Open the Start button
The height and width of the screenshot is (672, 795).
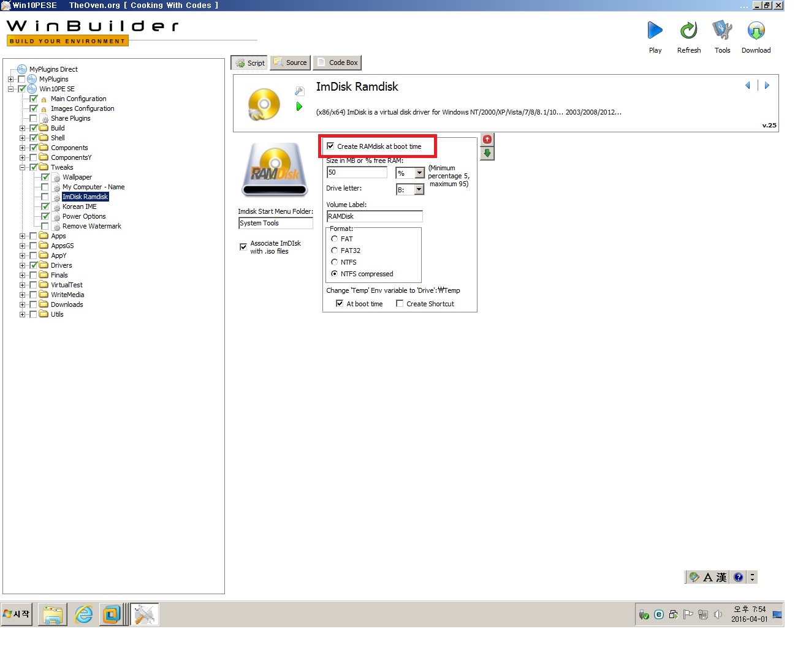pos(17,614)
